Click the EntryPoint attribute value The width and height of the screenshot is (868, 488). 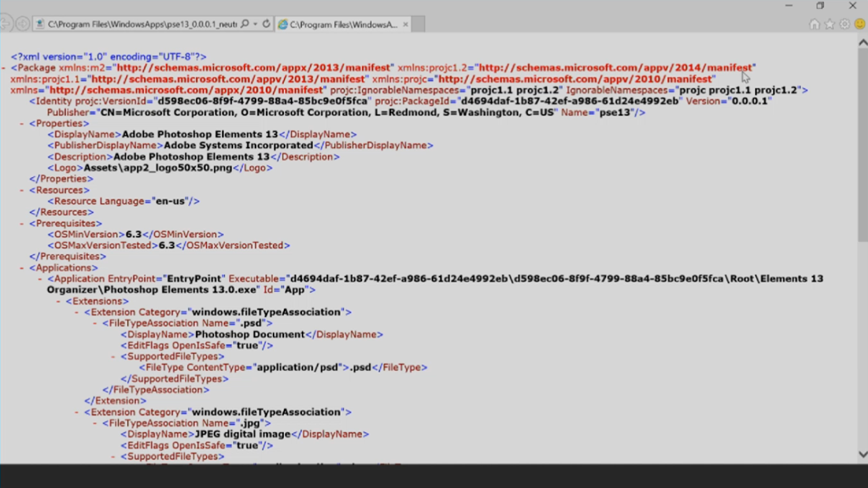click(194, 279)
